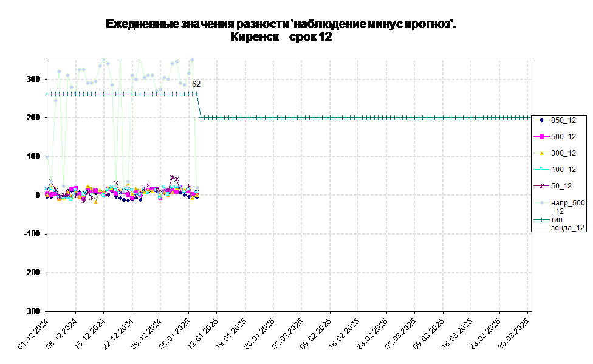Select the 100_12 legend entry

click(555, 170)
